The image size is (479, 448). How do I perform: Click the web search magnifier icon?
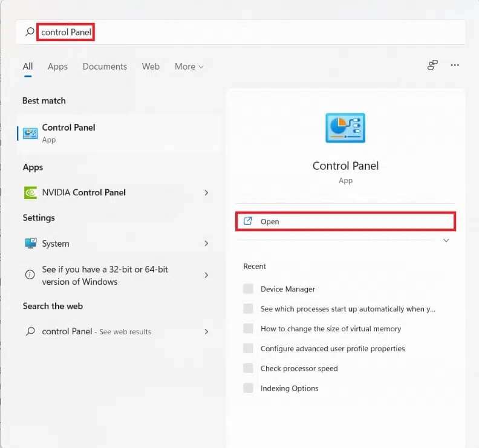tap(30, 331)
